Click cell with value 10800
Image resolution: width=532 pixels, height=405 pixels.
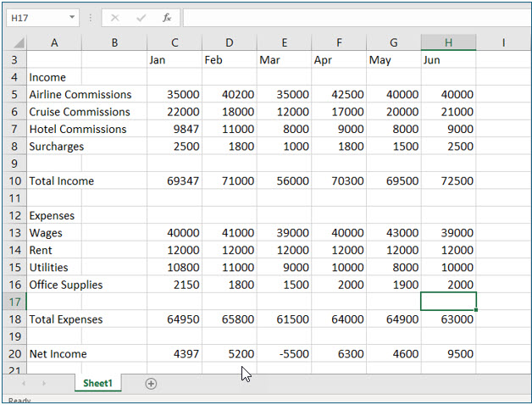(x=175, y=267)
